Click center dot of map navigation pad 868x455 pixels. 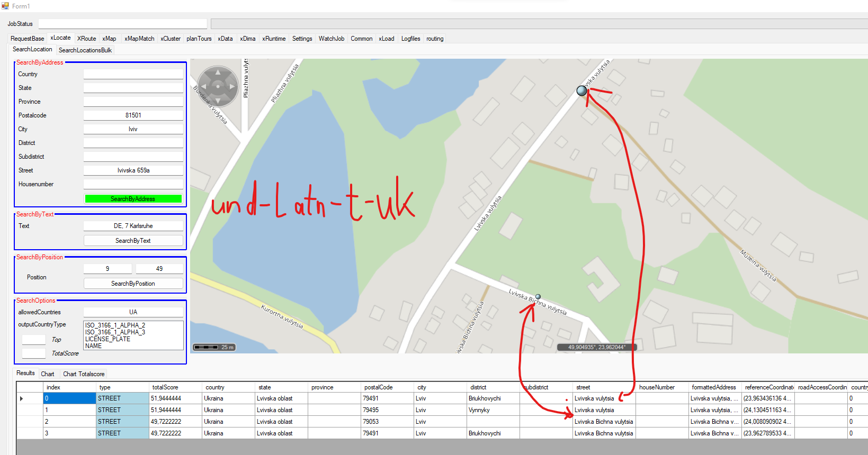click(x=218, y=86)
